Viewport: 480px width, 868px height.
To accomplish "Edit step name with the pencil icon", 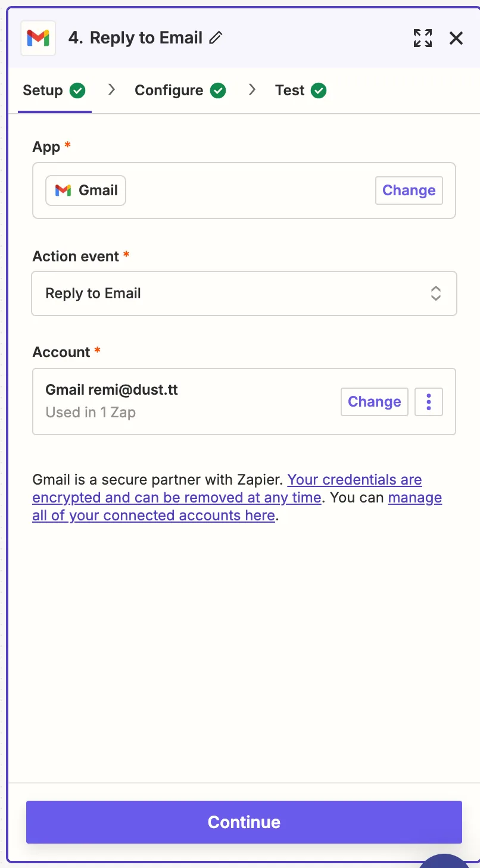I will tap(216, 38).
